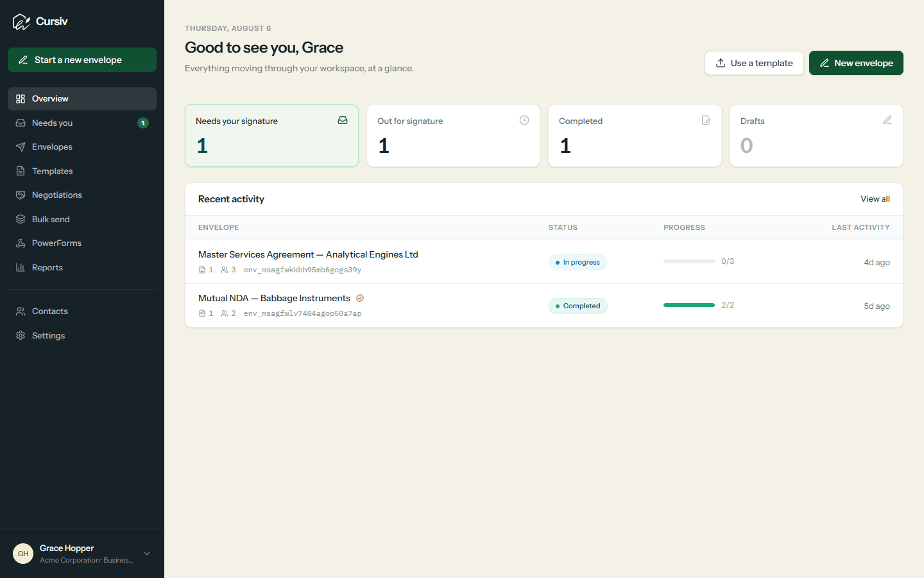Click the 0/3 progress bar

(689, 261)
